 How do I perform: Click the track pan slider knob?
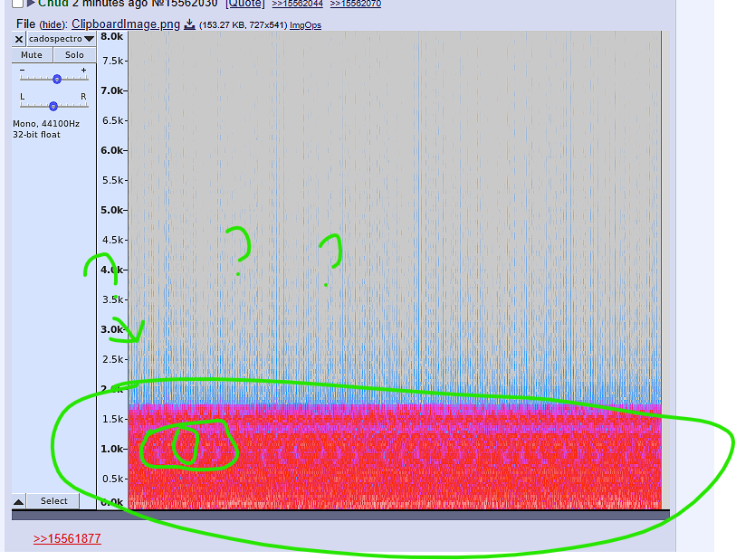pyautogui.click(x=53, y=106)
